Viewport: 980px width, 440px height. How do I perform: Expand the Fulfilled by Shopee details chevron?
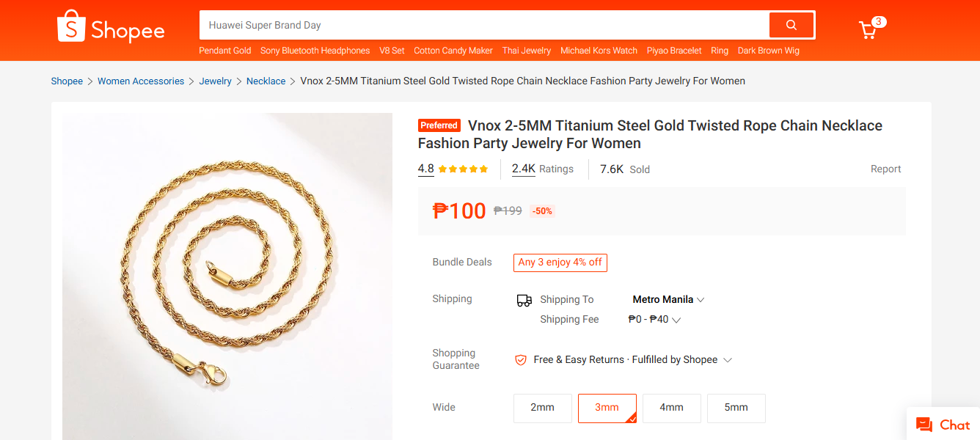coord(727,359)
